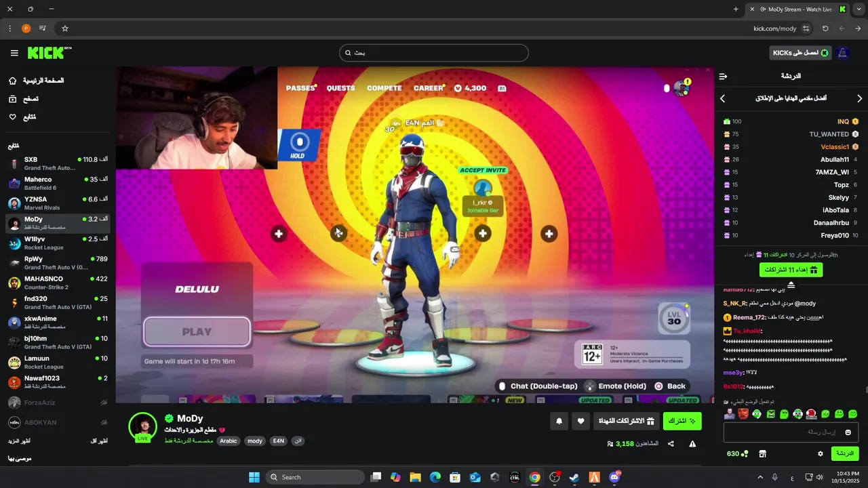Go to previous leaderboard page arrow

click(x=722, y=99)
